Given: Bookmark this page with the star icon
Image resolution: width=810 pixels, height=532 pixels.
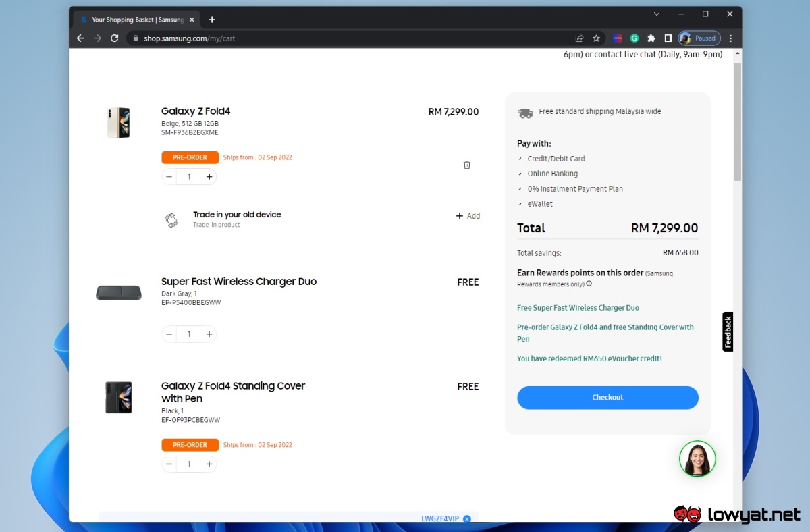Looking at the screenshot, I should tap(596, 38).
